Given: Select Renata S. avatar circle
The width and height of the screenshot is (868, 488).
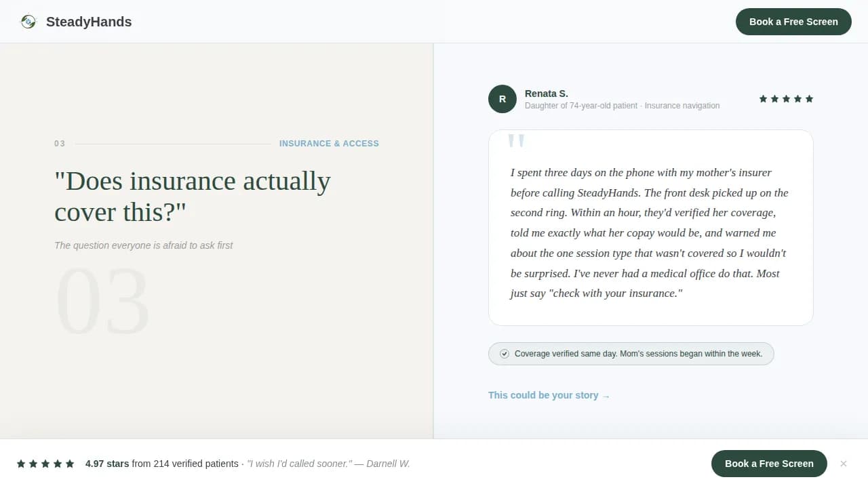Looking at the screenshot, I should [502, 99].
